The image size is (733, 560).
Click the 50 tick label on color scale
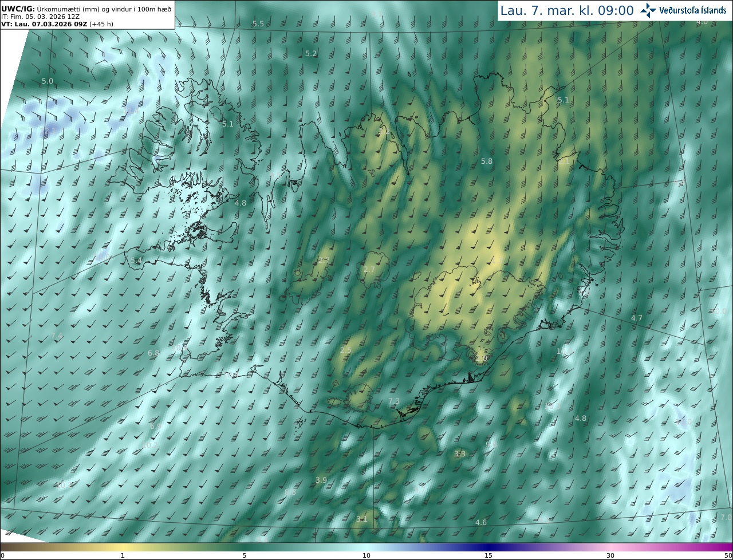pos(728,555)
